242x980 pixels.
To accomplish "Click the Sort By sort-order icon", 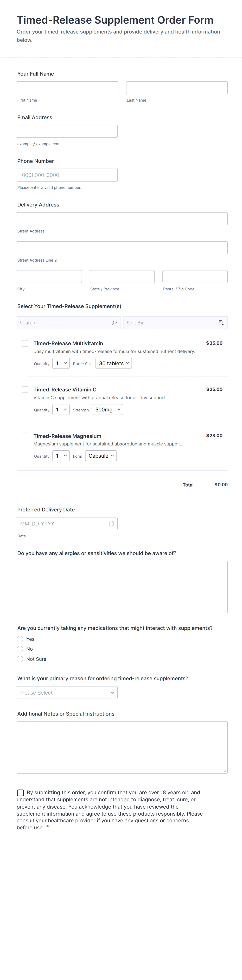I will pyautogui.click(x=221, y=323).
